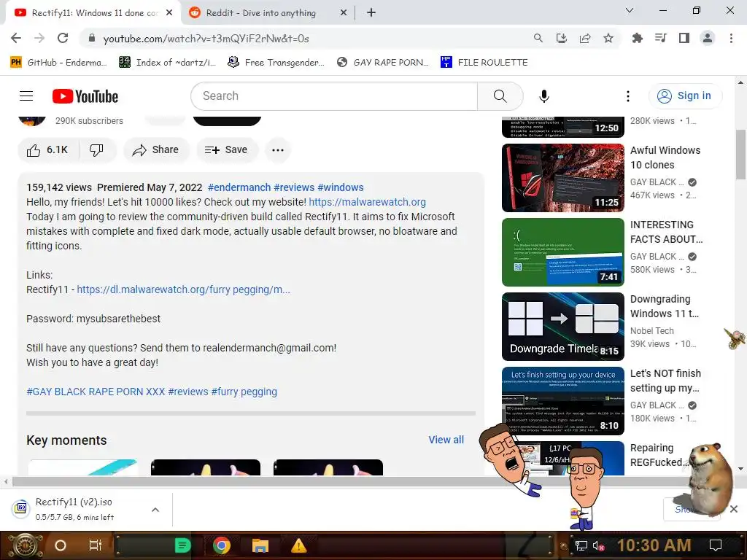Open the Chrome profile avatar

pyautogui.click(x=708, y=38)
